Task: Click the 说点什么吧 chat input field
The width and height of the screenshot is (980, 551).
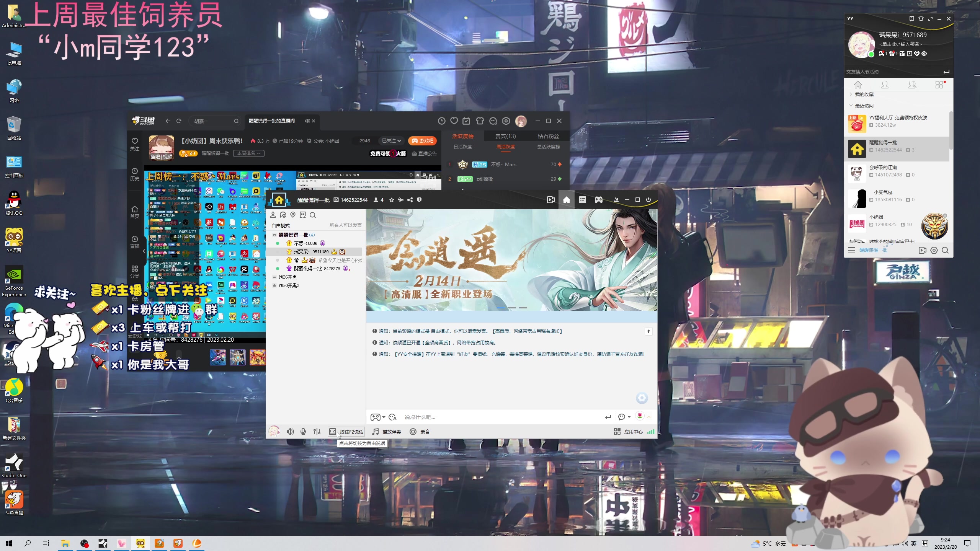Action: [x=501, y=417]
